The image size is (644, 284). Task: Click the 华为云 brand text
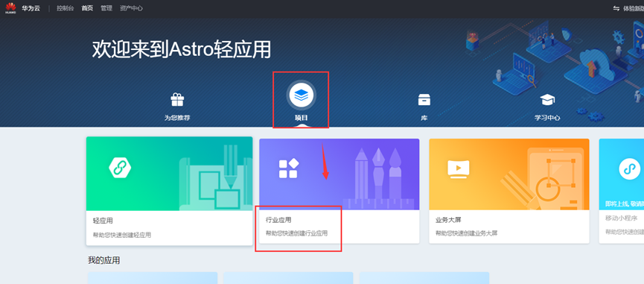pyautogui.click(x=31, y=8)
